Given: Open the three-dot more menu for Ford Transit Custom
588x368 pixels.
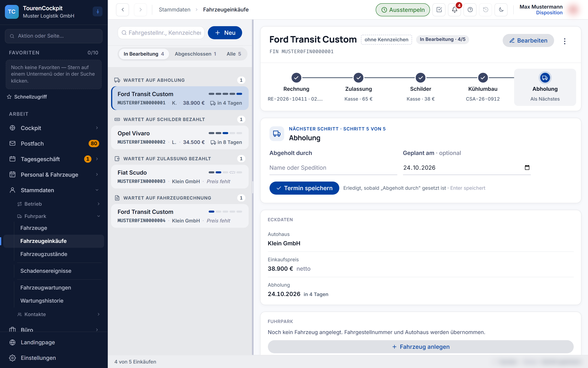Looking at the screenshot, I should [565, 41].
